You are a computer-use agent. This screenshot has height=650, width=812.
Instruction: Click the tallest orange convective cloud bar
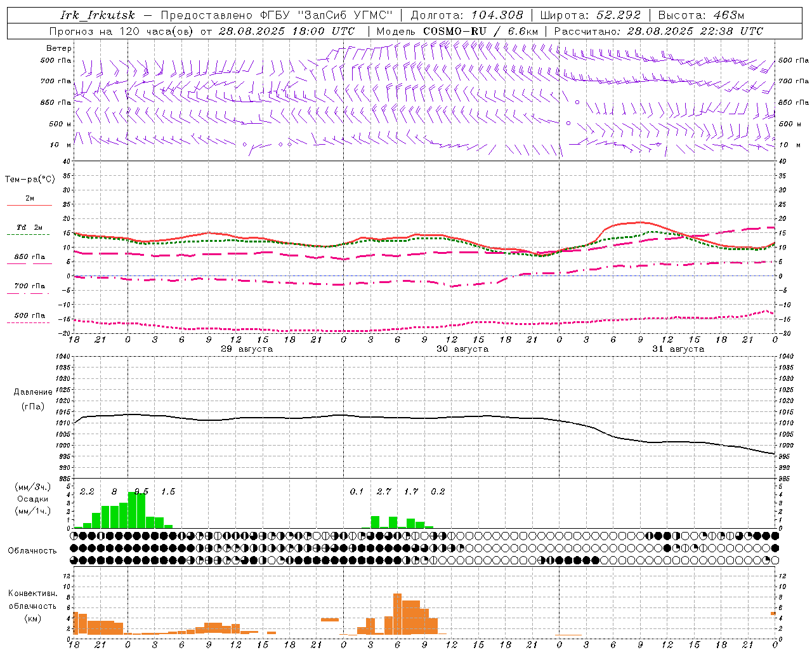coord(397,614)
